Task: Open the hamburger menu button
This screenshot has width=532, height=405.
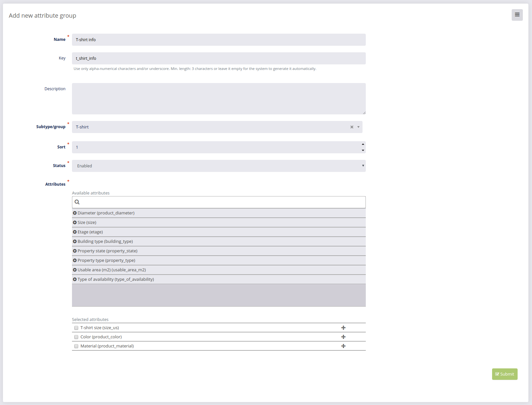Action: pyautogui.click(x=517, y=15)
